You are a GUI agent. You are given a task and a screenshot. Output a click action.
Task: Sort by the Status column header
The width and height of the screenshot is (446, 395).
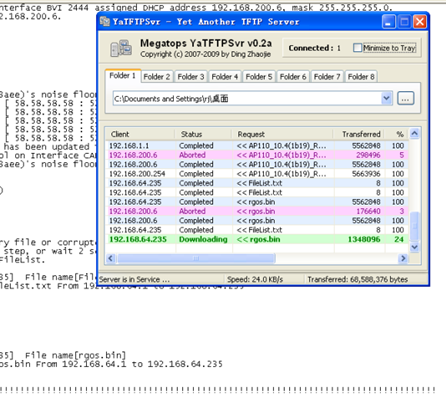click(x=203, y=134)
